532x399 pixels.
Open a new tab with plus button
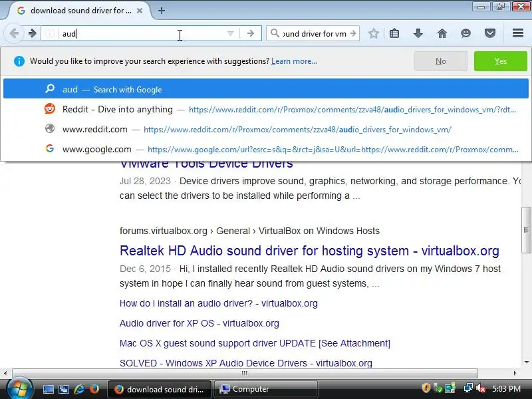[x=162, y=11]
